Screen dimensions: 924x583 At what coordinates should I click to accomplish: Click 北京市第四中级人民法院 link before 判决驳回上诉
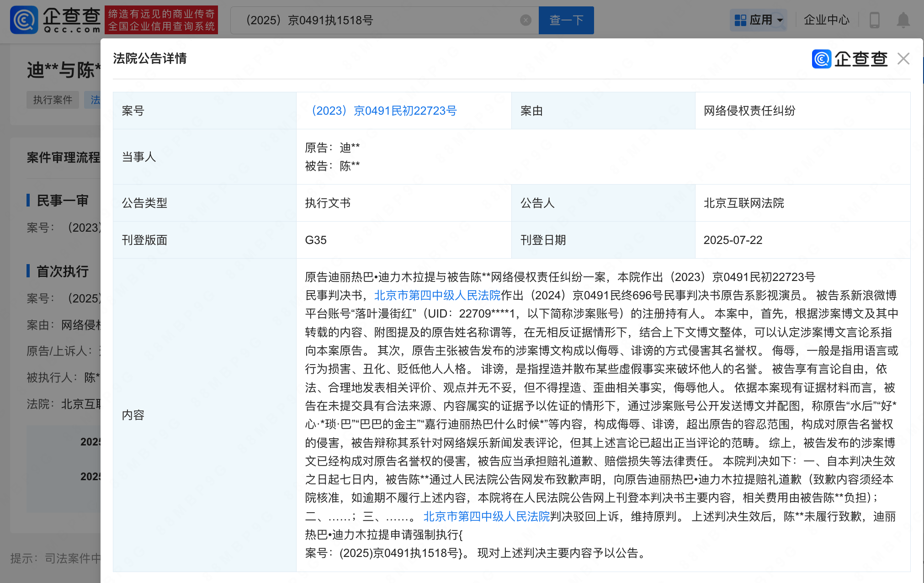point(486,516)
